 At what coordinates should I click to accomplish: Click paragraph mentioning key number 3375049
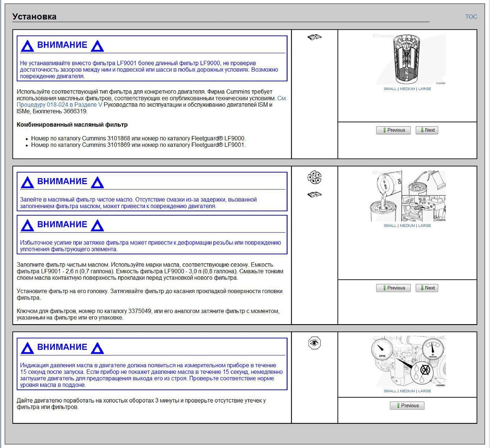click(148, 314)
